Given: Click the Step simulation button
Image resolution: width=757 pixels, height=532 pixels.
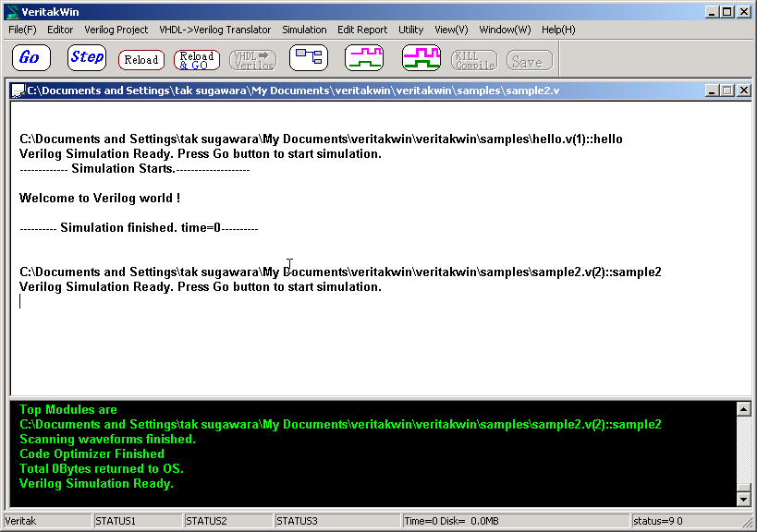Looking at the screenshot, I should coord(87,58).
